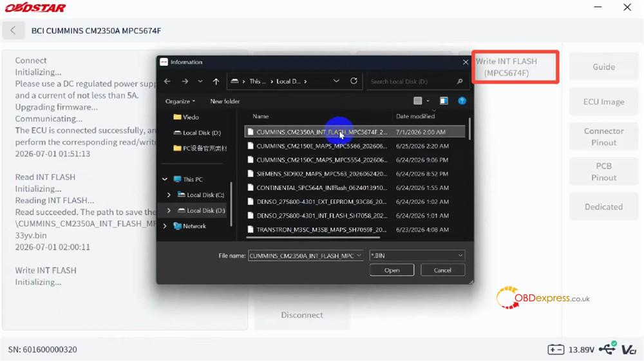Toggle the preview pane icon
644x362 pixels.
tap(444, 101)
